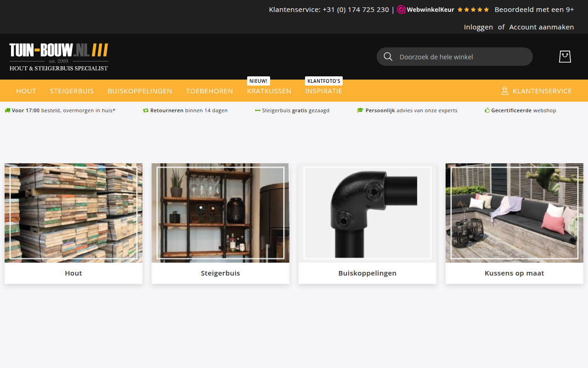Open the Buiskoppelingen elbow fitting image
Image resolution: width=588 pixels, height=368 pixels.
(367, 213)
